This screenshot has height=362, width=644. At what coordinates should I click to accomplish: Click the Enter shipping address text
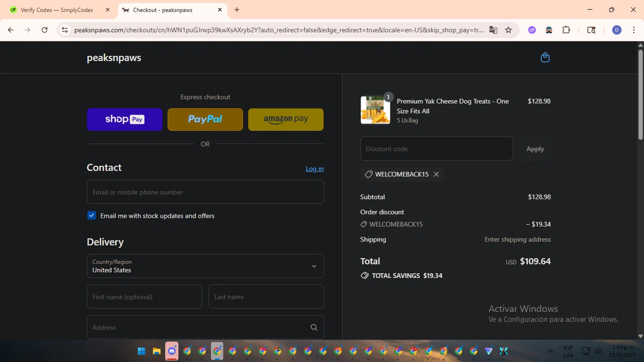click(x=517, y=240)
